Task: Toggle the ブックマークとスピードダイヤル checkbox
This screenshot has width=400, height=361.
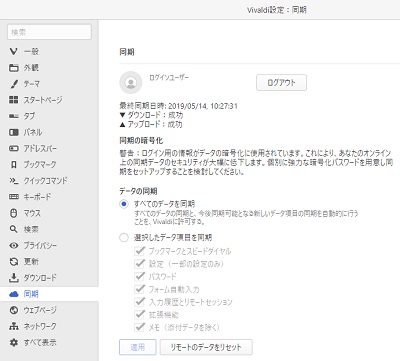Action: [x=139, y=251]
